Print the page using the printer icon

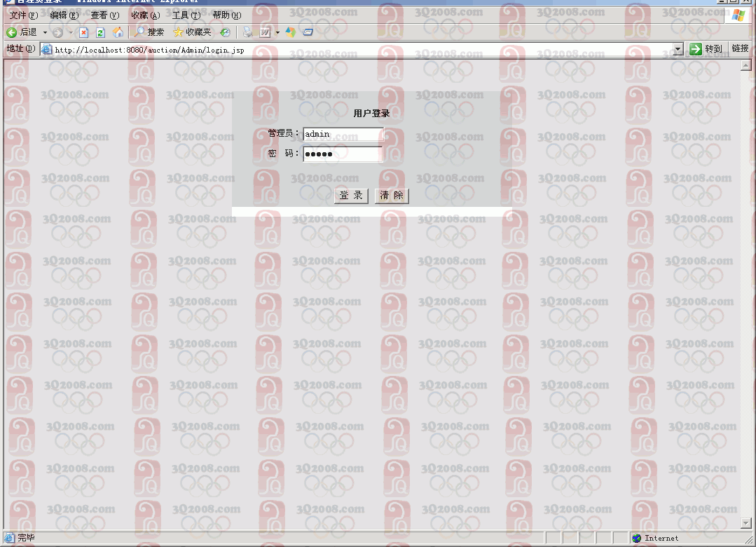(248, 32)
